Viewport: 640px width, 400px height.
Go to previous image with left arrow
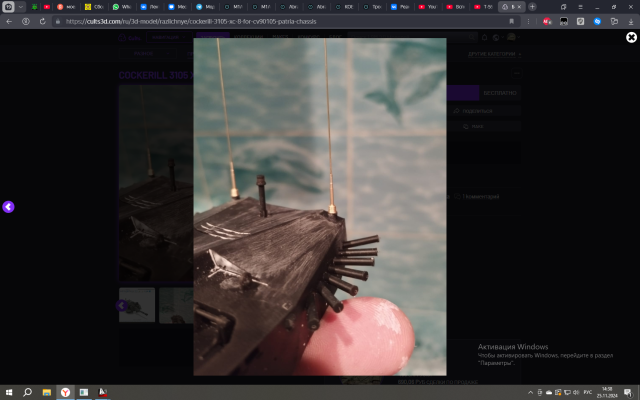pyautogui.click(x=8, y=207)
